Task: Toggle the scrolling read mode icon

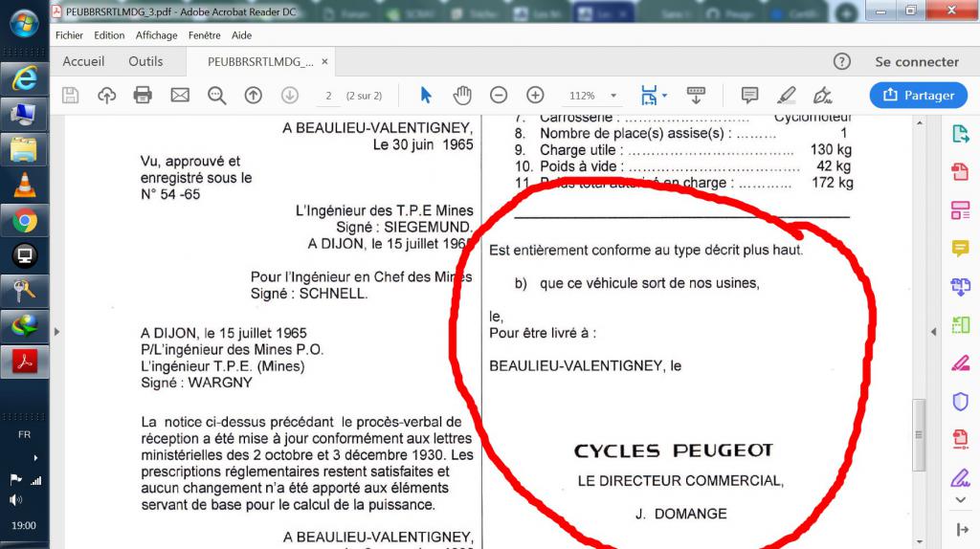Action: point(696,95)
